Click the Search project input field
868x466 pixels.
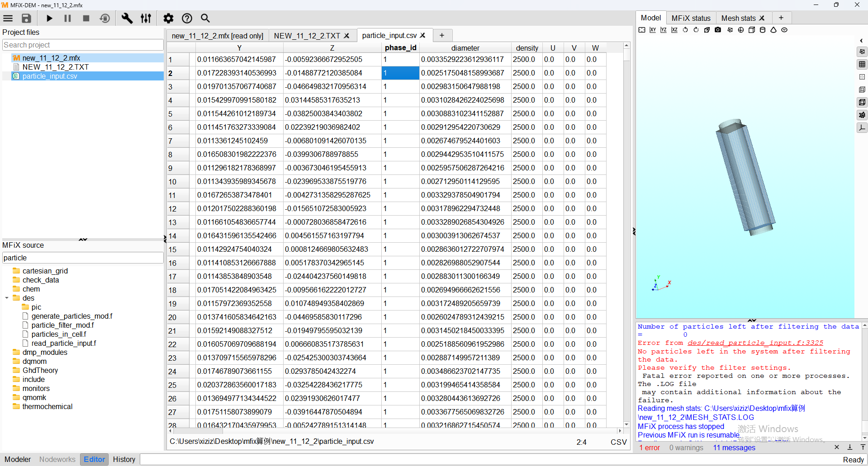[83, 45]
